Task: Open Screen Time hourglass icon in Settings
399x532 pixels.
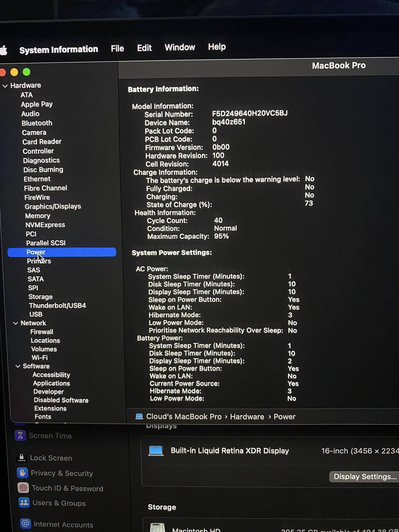Action: (20, 435)
